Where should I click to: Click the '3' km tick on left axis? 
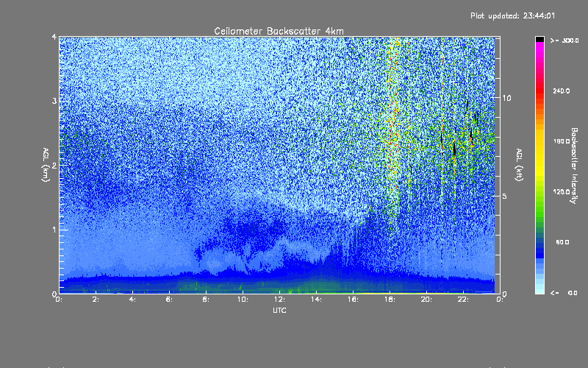pos(54,101)
